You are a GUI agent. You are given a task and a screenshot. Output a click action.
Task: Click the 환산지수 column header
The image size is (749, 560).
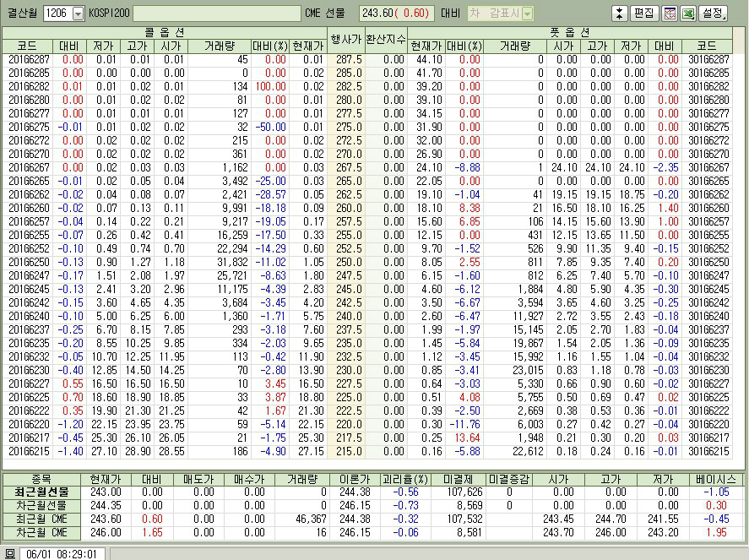coord(386,39)
